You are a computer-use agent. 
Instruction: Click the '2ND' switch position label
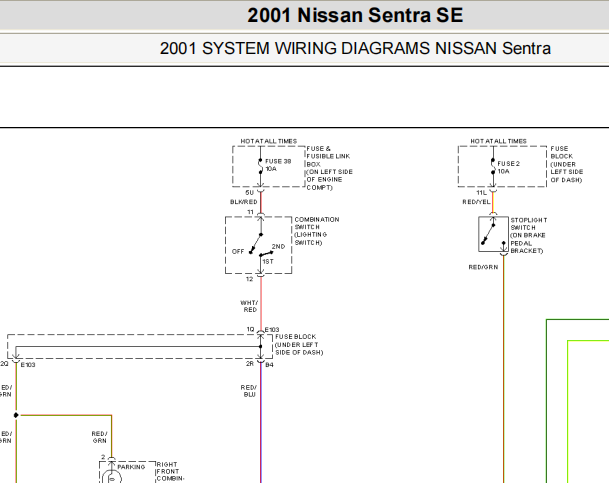(x=278, y=247)
